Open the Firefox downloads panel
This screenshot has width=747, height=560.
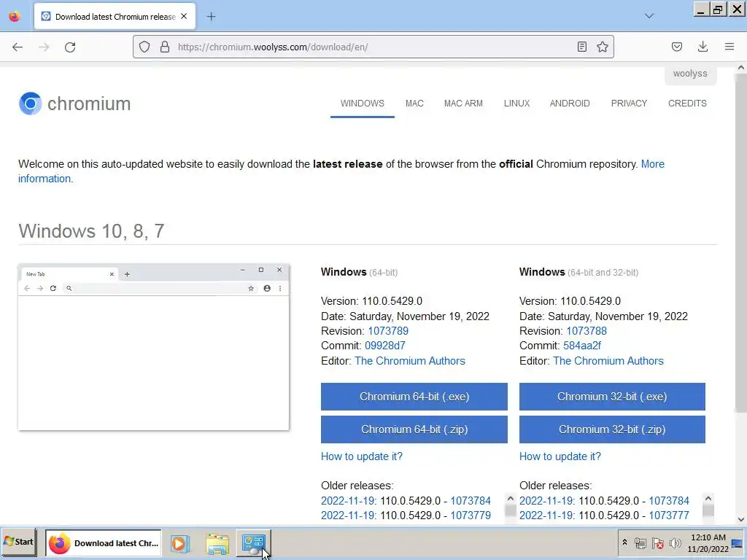tap(703, 47)
